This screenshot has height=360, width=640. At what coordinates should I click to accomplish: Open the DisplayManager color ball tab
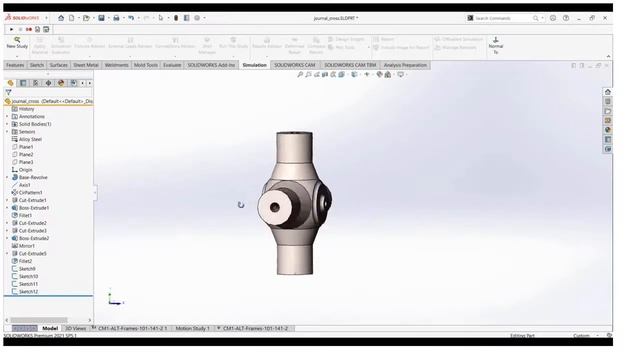tap(61, 83)
